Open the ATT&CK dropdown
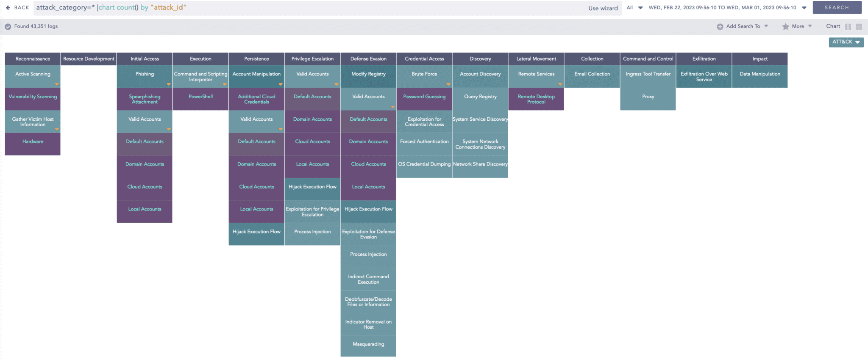868x360 pixels. pos(846,42)
